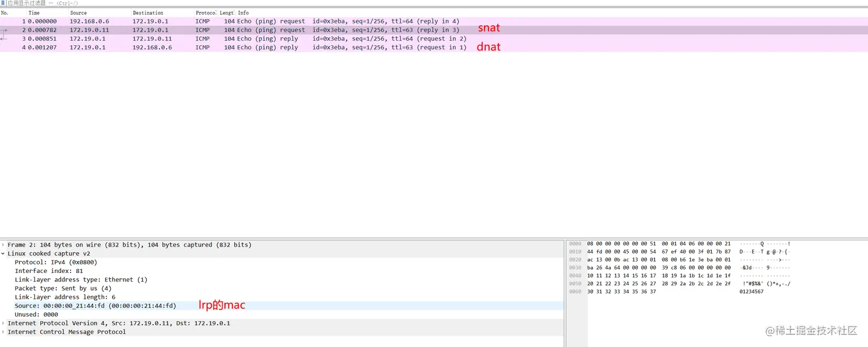Click ASCII text 01234567 in bytes pane

pyautogui.click(x=751, y=292)
